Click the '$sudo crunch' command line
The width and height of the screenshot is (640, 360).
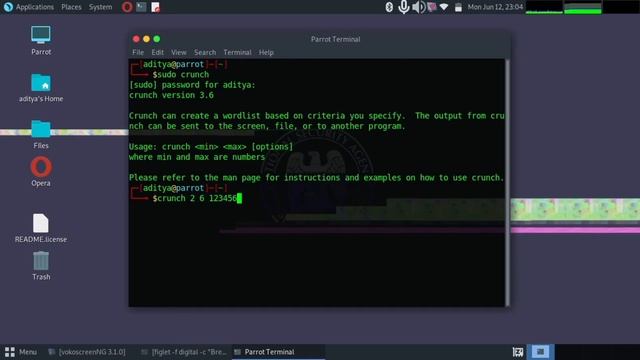[181, 75]
